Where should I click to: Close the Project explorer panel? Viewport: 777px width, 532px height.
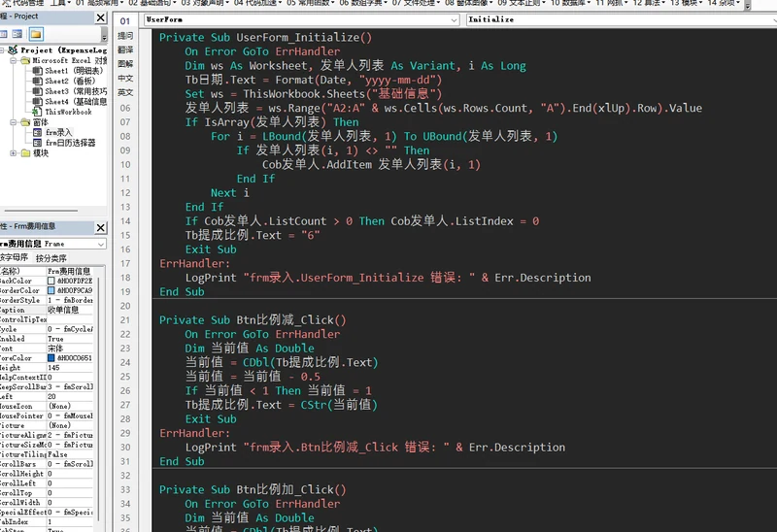[x=101, y=17]
